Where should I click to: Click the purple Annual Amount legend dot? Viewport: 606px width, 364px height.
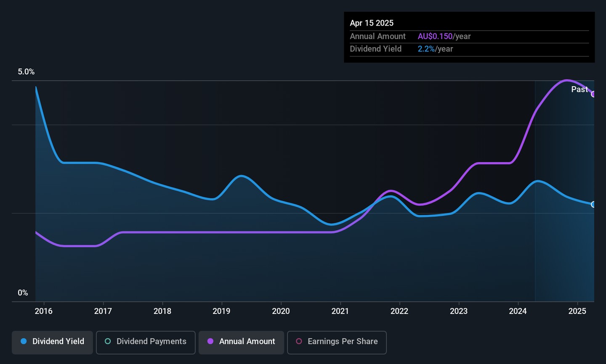pyautogui.click(x=210, y=342)
